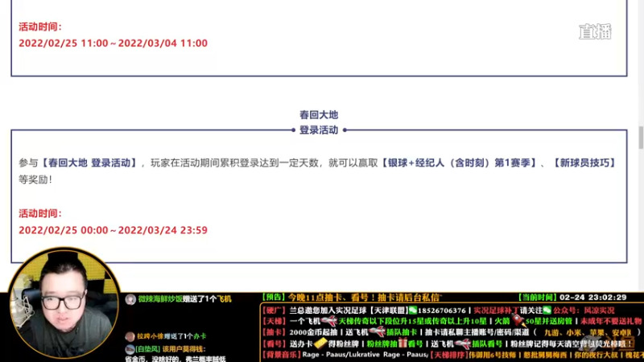Screen dimensions: 644x362
Task: Click the streamer's circular webcam thumbnail
Action: (64, 303)
